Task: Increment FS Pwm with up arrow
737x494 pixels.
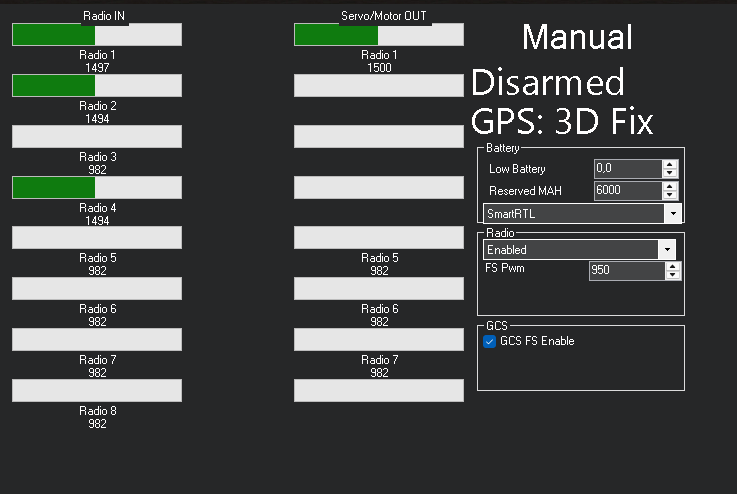Action: [672, 266]
